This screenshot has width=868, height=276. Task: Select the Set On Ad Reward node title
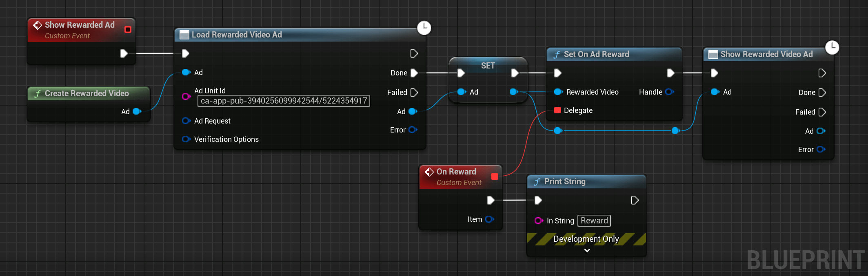596,54
